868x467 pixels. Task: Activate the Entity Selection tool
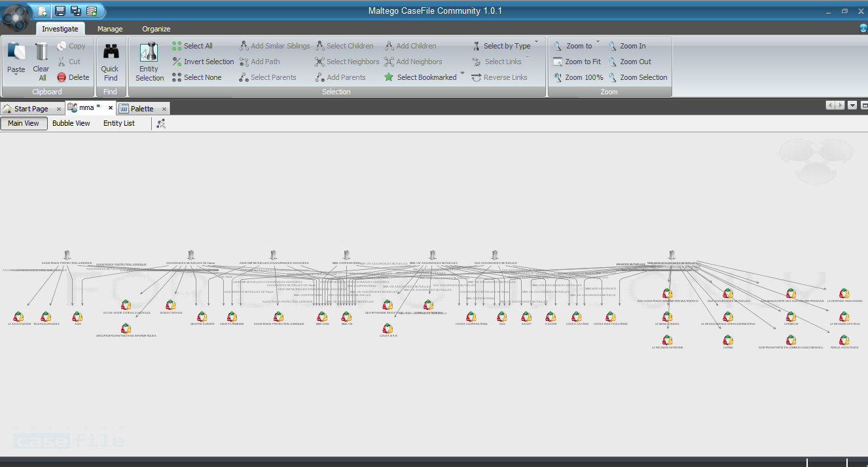pos(150,62)
